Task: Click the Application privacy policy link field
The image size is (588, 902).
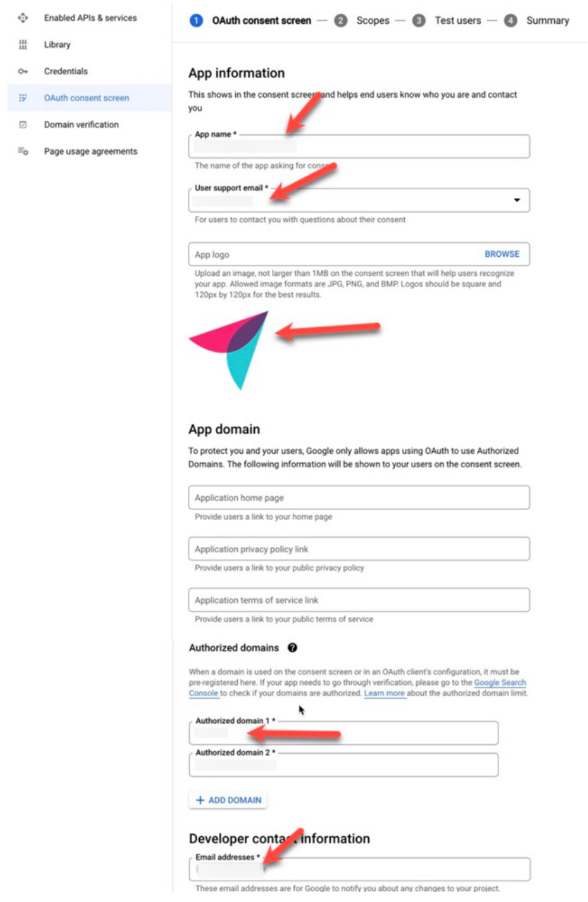Action: pyautogui.click(x=359, y=549)
